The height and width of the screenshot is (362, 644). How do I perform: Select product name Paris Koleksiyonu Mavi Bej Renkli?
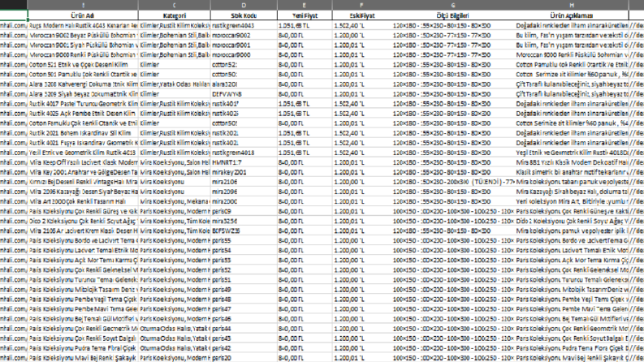point(83,358)
